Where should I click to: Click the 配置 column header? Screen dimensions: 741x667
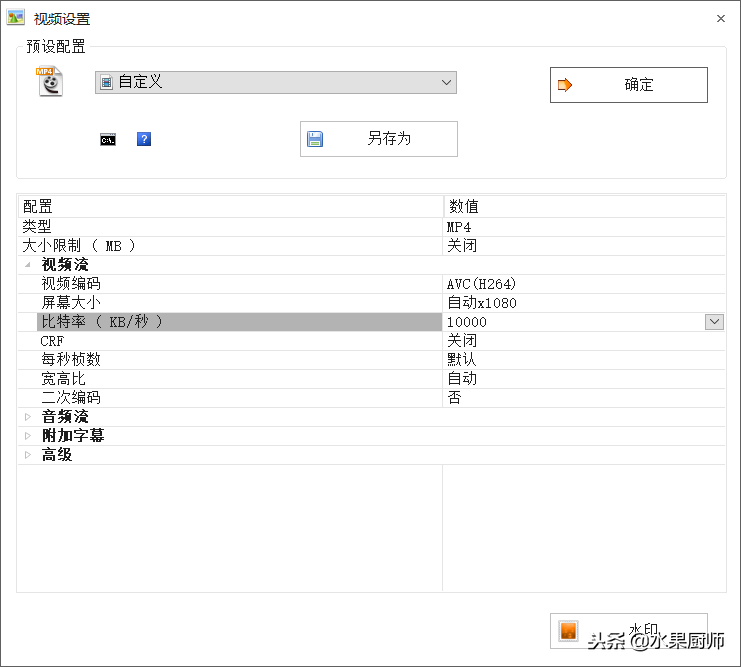tap(231, 207)
